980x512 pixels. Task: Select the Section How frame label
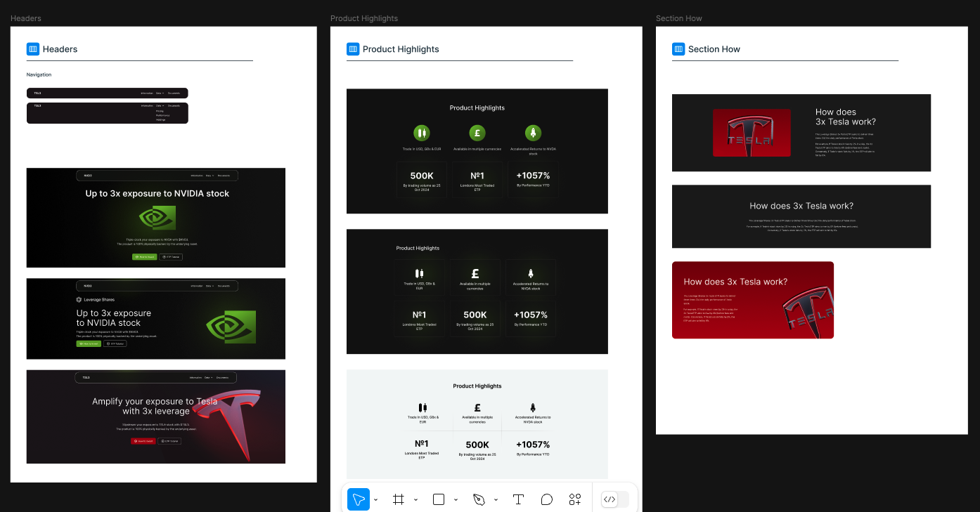click(x=678, y=18)
